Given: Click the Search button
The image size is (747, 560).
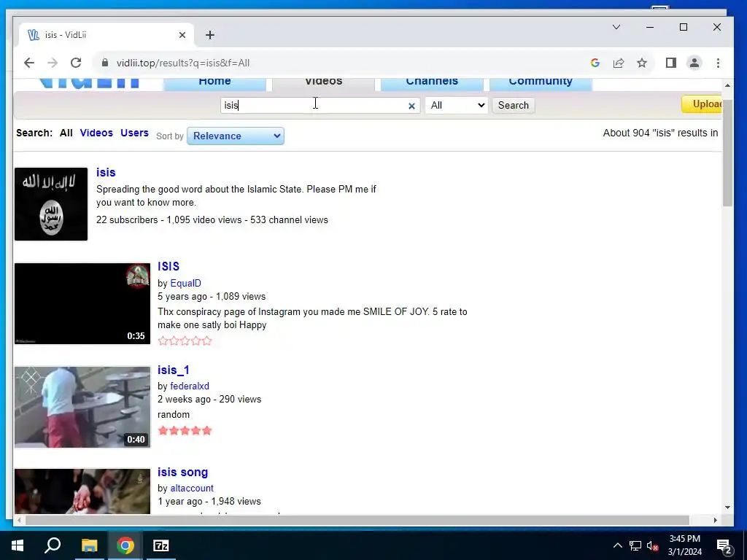Looking at the screenshot, I should tap(513, 105).
